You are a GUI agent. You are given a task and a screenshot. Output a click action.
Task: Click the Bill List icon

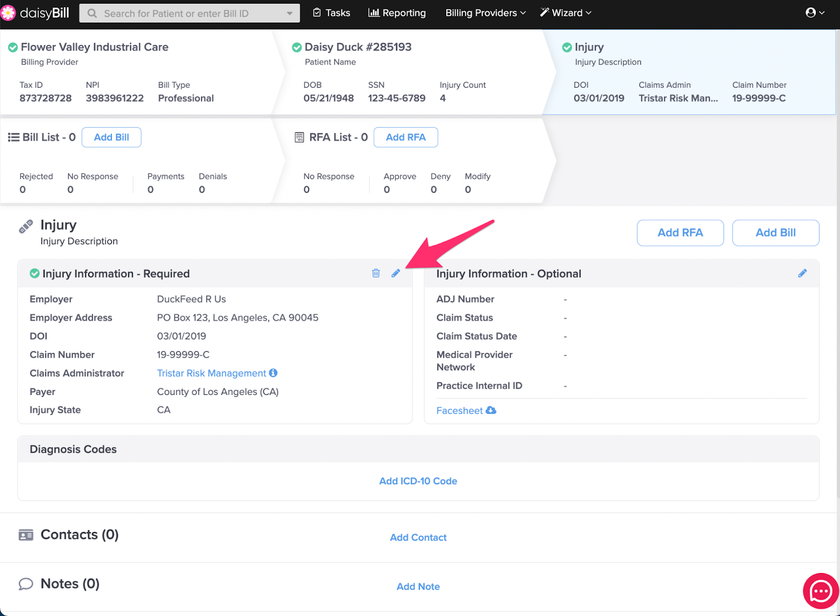point(14,137)
